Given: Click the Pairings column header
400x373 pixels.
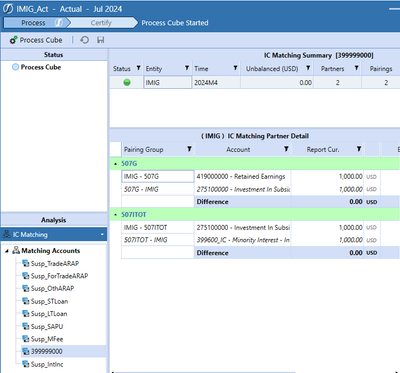Looking at the screenshot, I should coord(381,68).
